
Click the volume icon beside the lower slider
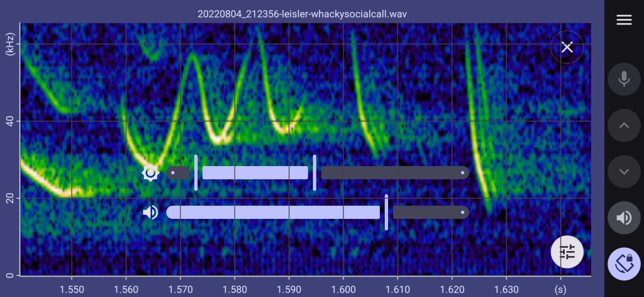pos(150,212)
